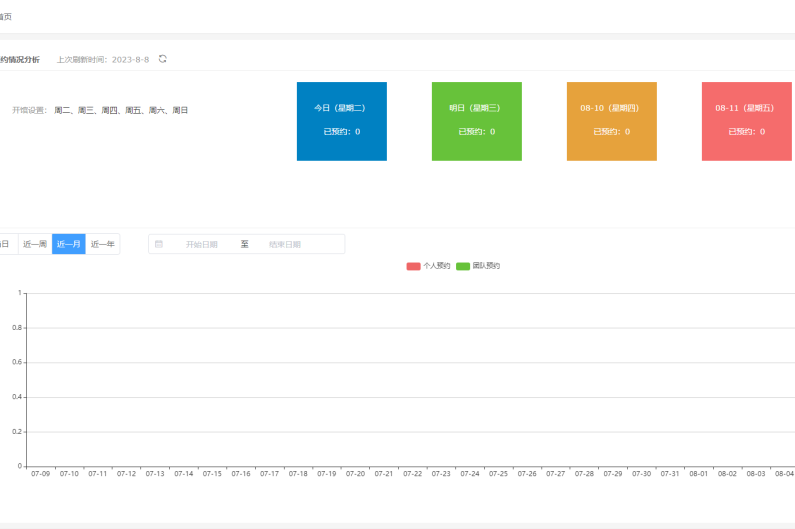Viewport: 795px width, 529px height.
Task: Click the 08-01 label on chart axis
Action: (698, 474)
